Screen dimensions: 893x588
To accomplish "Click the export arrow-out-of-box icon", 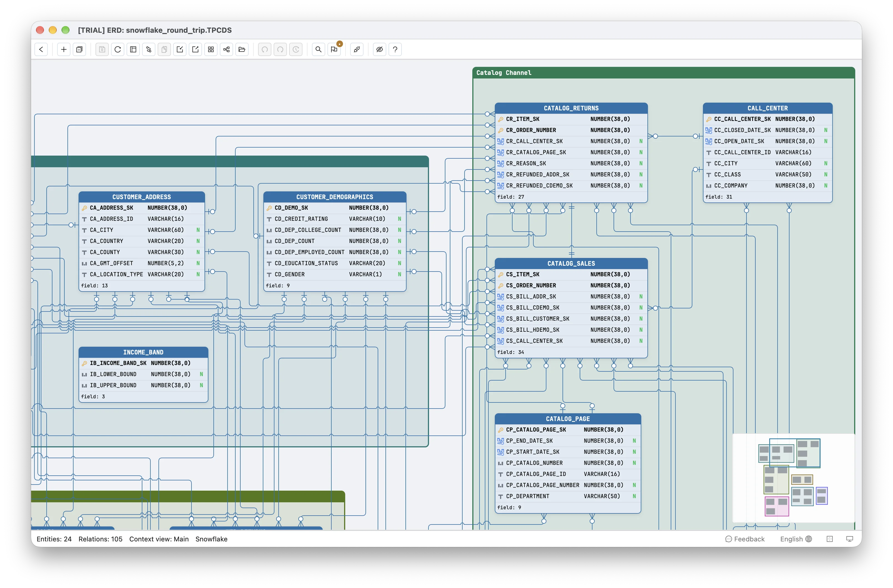I will pyautogui.click(x=195, y=49).
